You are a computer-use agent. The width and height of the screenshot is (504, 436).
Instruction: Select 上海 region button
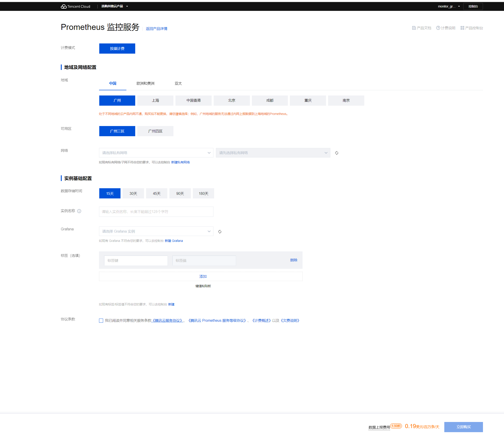[155, 100]
